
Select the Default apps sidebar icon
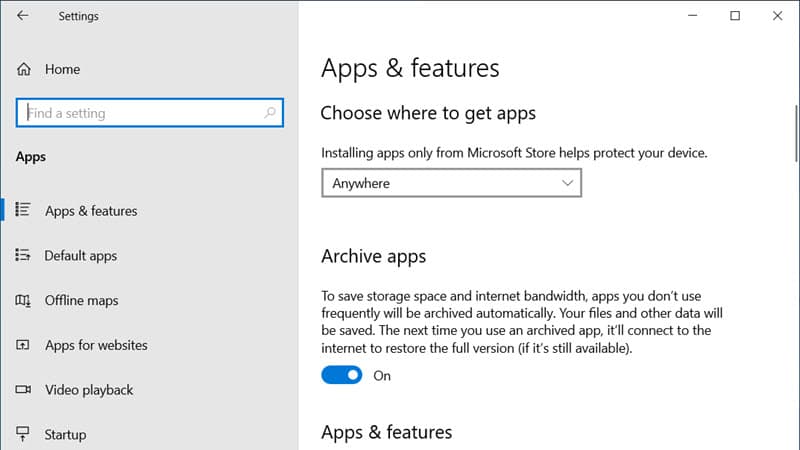(x=23, y=256)
